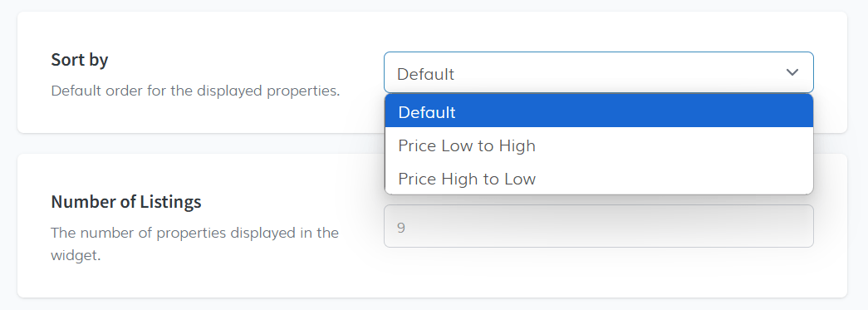This screenshot has width=868, height=310.
Task: Focus the Number of Listings input field
Action: (x=598, y=226)
